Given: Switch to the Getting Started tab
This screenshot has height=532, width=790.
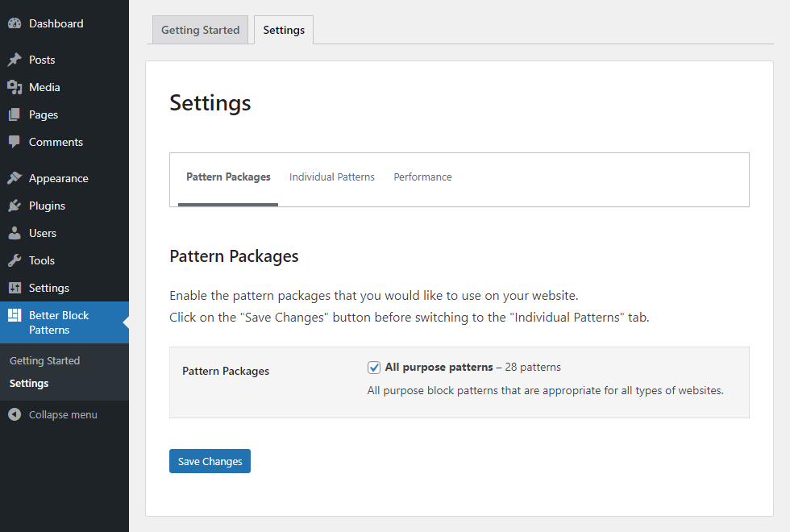Looking at the screenshot, I should point(200,30).
